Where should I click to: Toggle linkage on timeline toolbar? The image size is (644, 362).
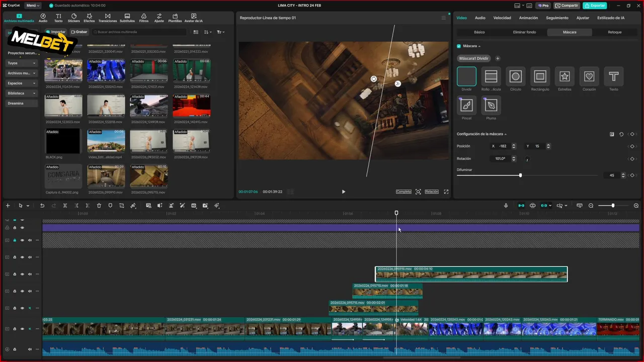[x=544, y=206]
